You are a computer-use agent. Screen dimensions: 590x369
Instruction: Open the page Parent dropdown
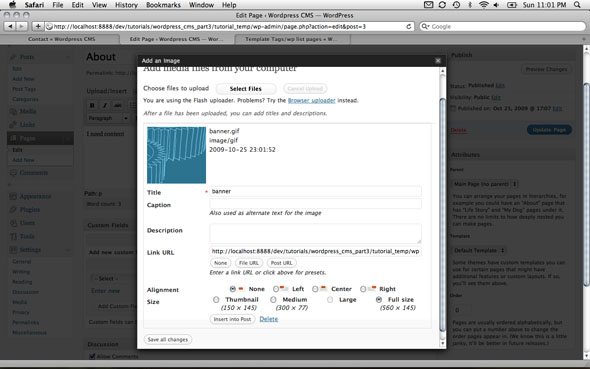click(x=485, y=184)
